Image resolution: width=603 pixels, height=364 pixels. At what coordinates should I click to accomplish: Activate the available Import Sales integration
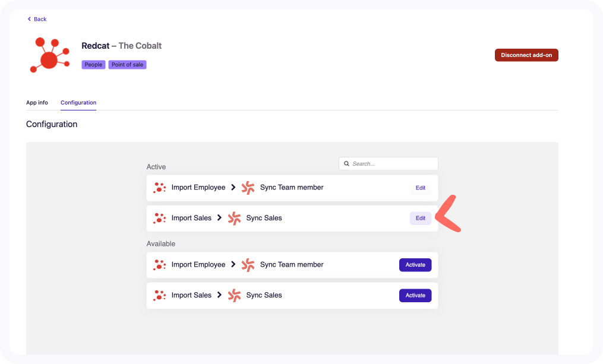(415, 295)
